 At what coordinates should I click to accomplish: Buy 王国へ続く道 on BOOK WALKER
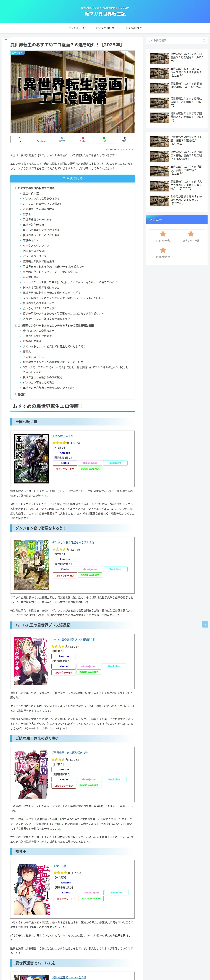click(x=90, y=469)
